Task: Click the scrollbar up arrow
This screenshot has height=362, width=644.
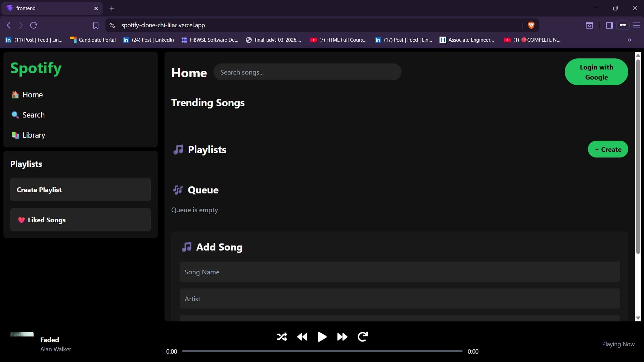Action: click(638, 55)
